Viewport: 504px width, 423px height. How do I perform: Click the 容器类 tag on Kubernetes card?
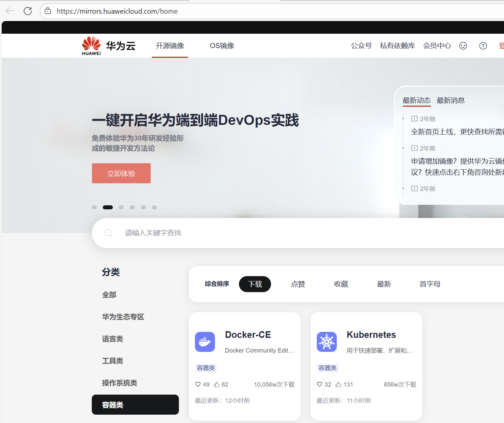tap(328, 368)
